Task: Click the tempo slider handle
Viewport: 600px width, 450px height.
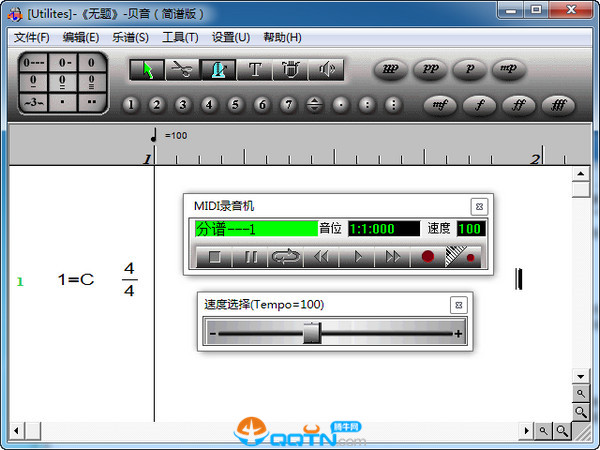Action: (312, 334)
